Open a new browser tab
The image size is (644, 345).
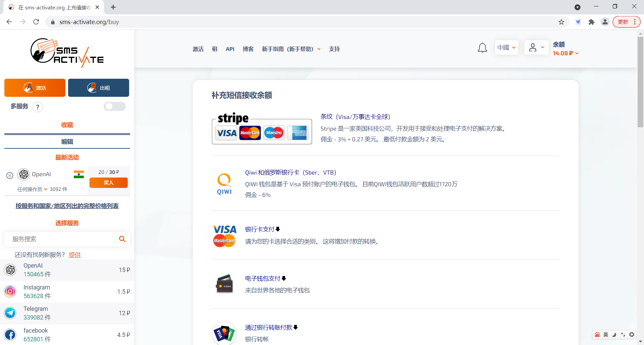click(x=113, y=7)
